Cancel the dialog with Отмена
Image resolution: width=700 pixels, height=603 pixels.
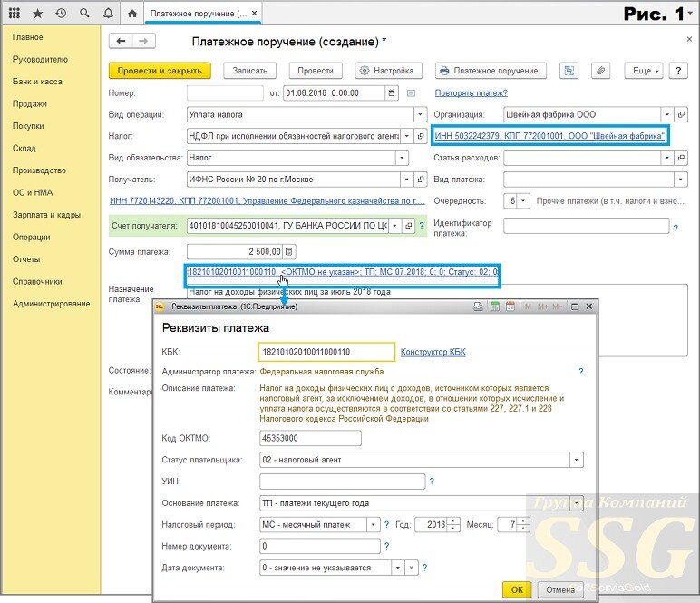pos(560,589)
